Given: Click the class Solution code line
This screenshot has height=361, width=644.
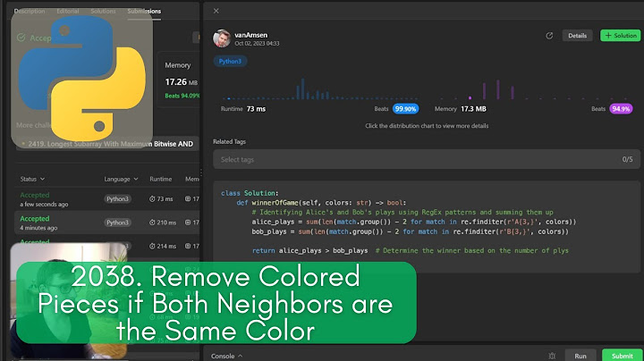Looking at the screenshot, I should 250,193.
